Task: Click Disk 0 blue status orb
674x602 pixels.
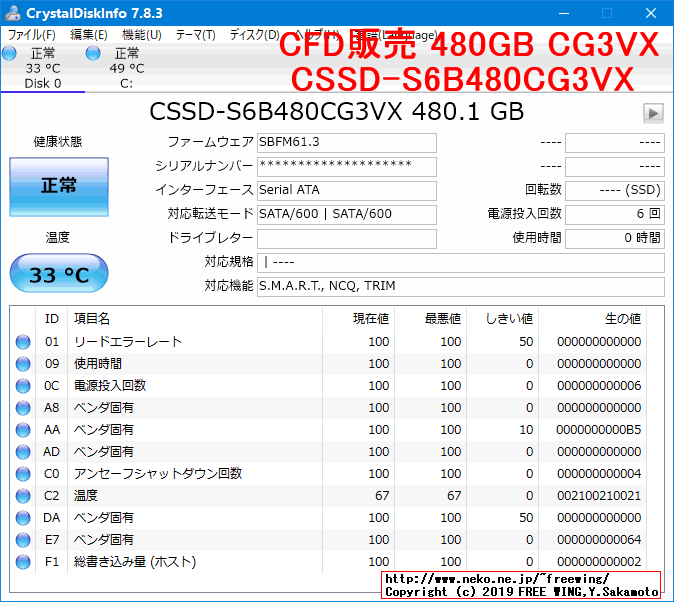Action: click(x=9, y=53)
